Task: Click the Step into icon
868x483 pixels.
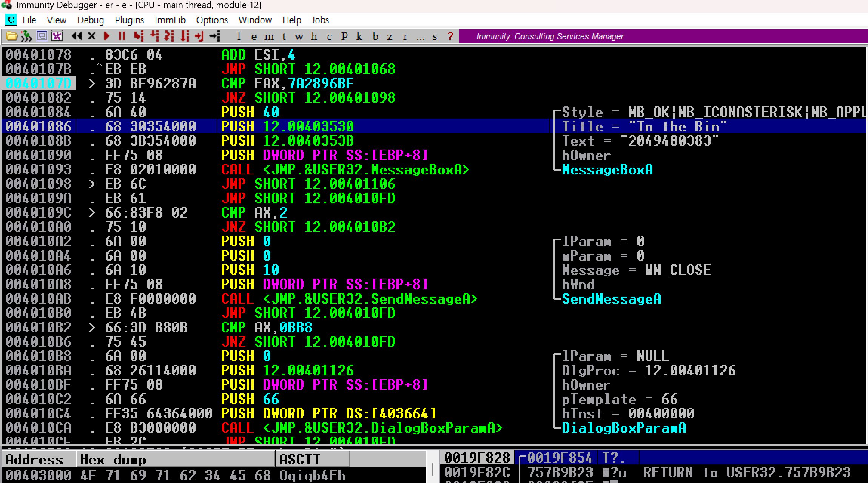Action: [x=139, y=36]
